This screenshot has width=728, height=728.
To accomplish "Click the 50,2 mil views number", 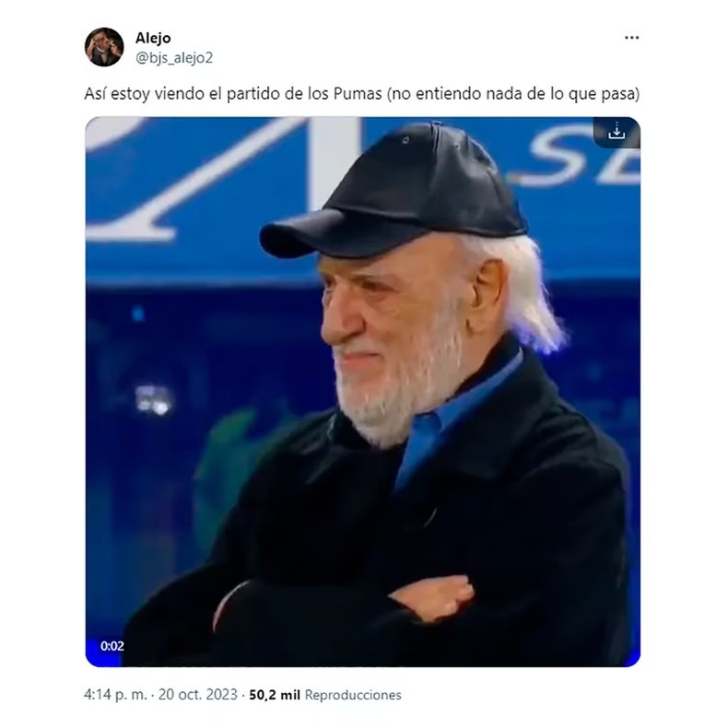I will [275, 695].
